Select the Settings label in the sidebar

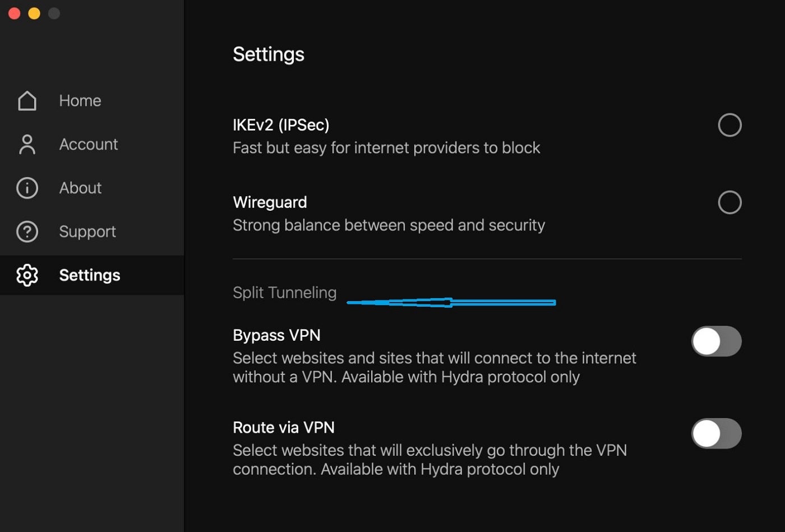(90, 275)
